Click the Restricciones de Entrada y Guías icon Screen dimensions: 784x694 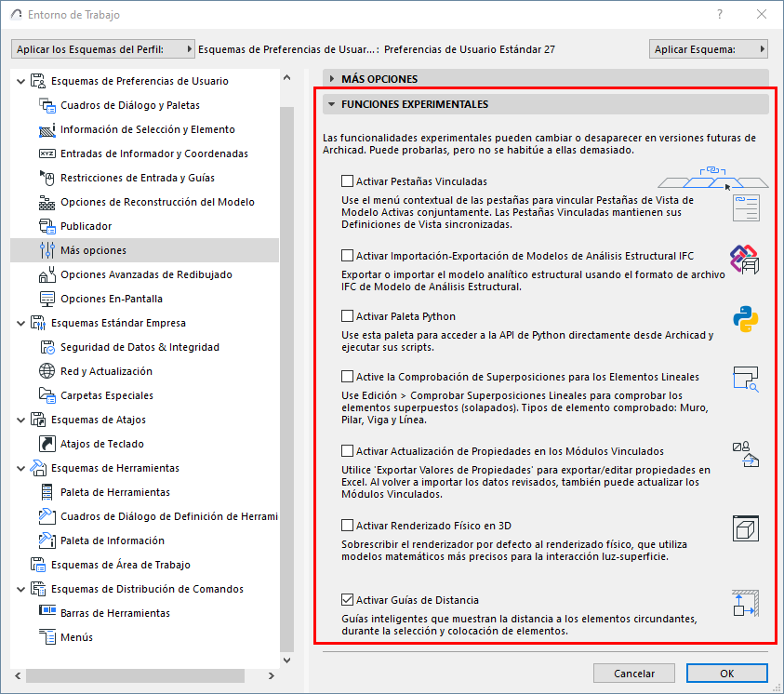pyautogui.click(x=47, y=178)
